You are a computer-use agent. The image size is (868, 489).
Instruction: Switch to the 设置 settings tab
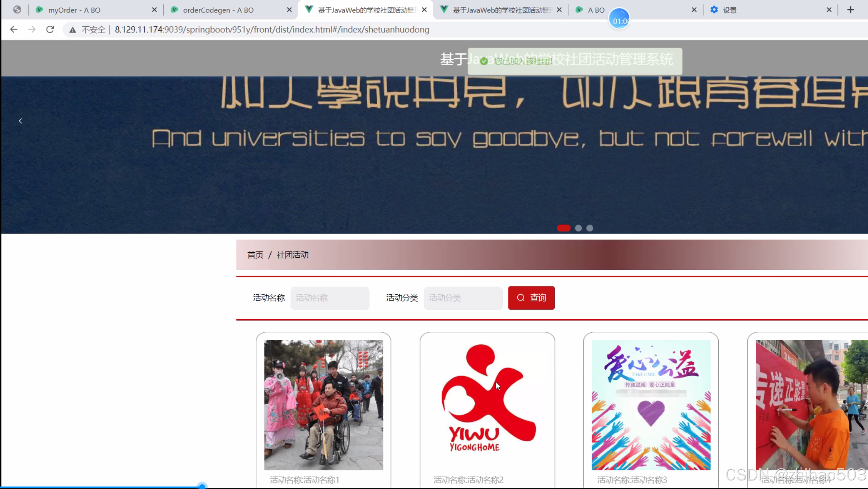(x=729, y=10)
